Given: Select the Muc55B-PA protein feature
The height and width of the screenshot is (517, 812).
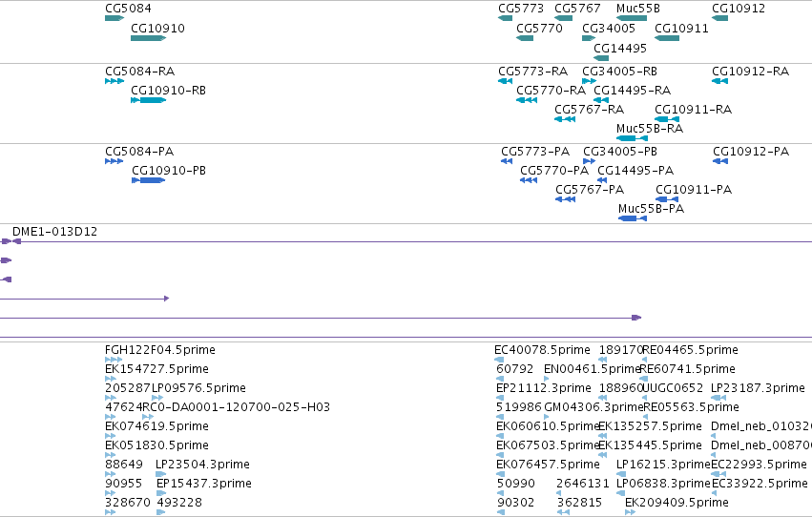Looking at the screenshot, I should pyautogui.click(x=633, y=218).
